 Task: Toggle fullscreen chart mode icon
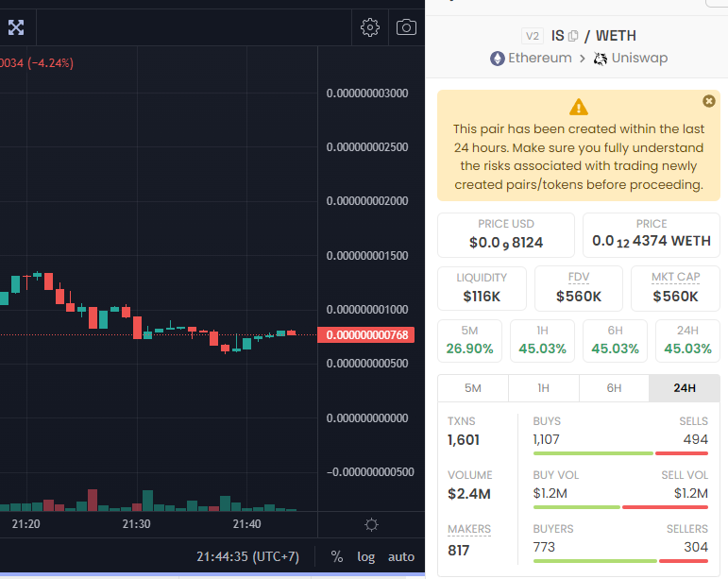pyautogui.click(x=16, y=27)
